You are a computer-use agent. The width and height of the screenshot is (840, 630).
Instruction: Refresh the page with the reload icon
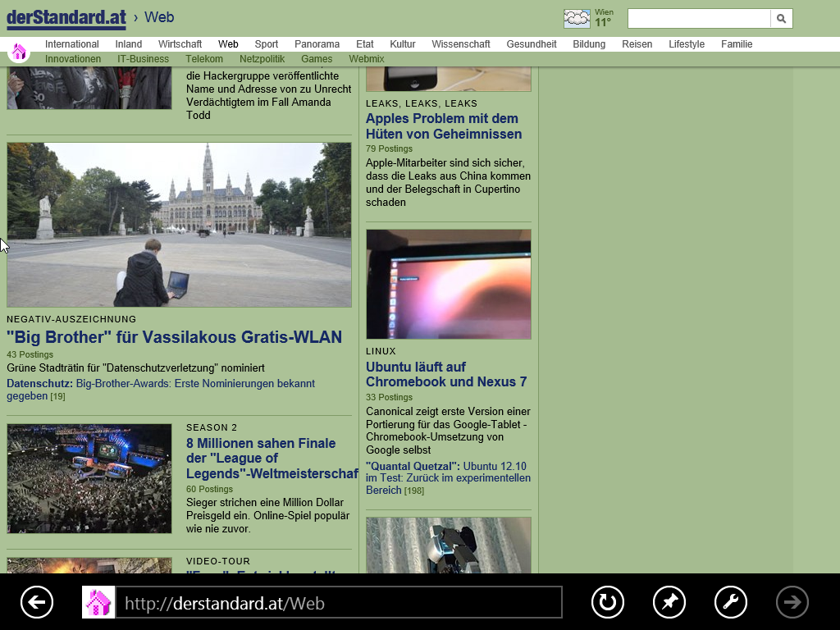pos(608,602)
